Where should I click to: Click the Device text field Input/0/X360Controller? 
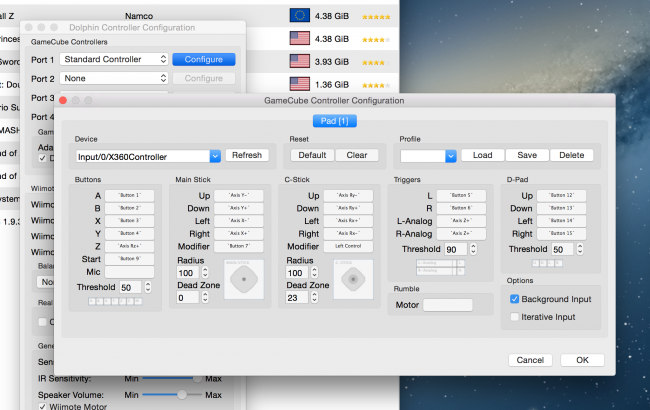coord(143,157)
